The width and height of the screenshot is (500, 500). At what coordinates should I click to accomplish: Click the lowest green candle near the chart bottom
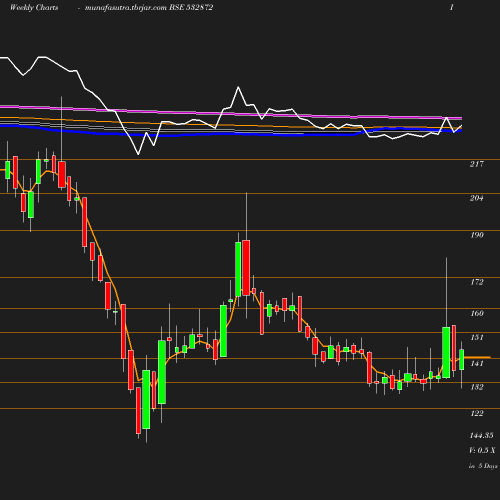(146, 399)
